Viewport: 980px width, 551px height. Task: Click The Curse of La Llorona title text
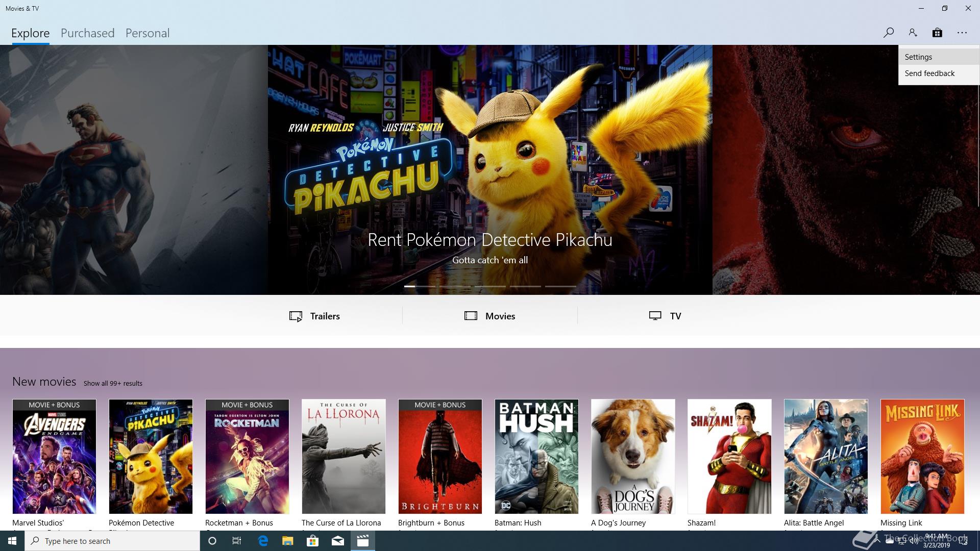tap(341, 523)
